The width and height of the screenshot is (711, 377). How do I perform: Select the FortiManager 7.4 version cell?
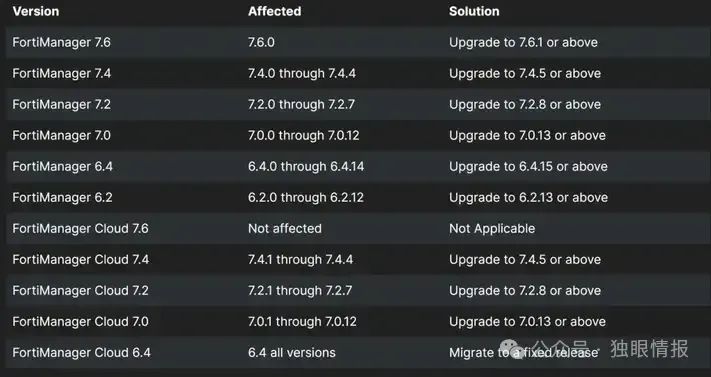pos(62,73)
